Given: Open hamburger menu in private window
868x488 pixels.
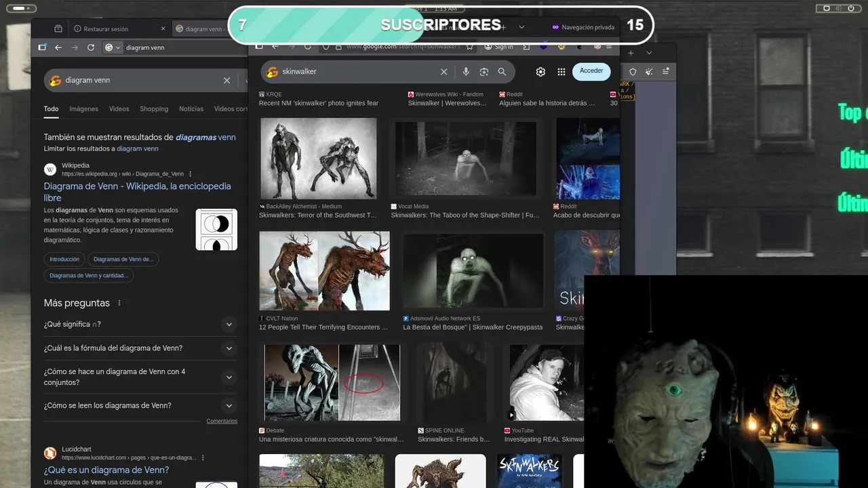Looking at the screenshot, I should (609, 47).
